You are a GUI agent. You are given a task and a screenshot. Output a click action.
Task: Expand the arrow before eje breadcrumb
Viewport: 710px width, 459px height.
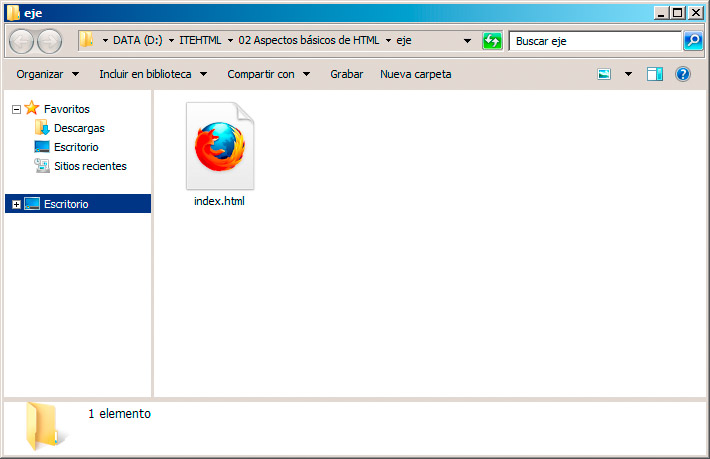click(388, 41)
